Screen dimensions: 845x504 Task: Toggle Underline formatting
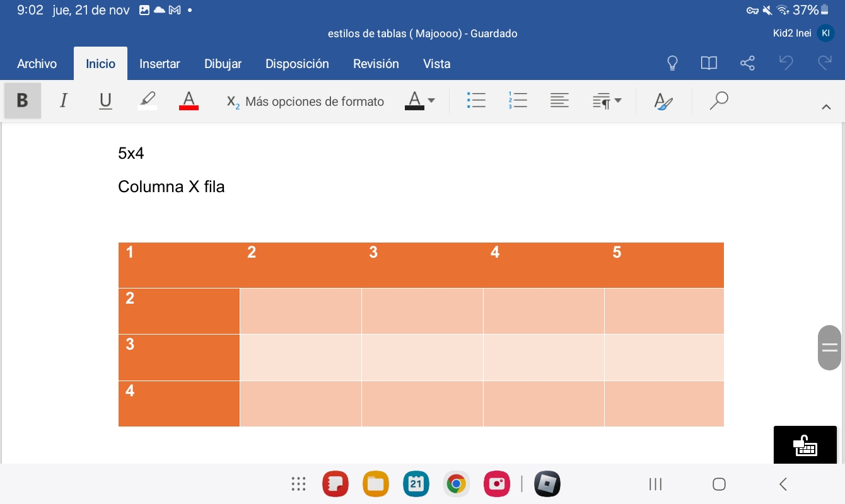tap(105, 101)
